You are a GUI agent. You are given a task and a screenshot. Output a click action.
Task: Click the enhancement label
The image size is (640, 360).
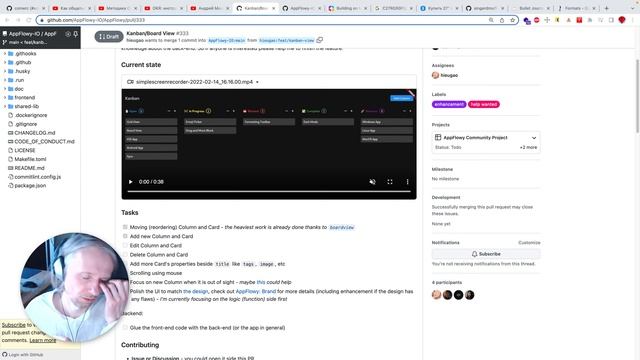[x=449, y=104]
